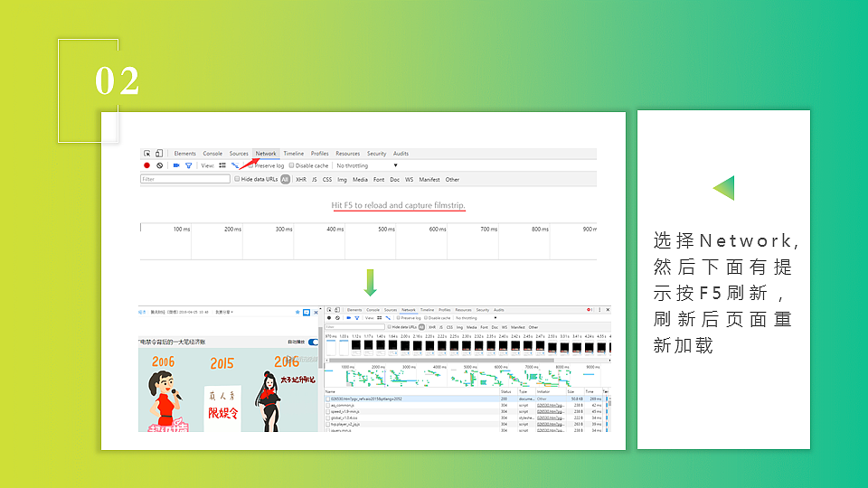
Task: Toggle Hide data URLs checkbox in lower DevTools
Action: (x=389, y=327)
